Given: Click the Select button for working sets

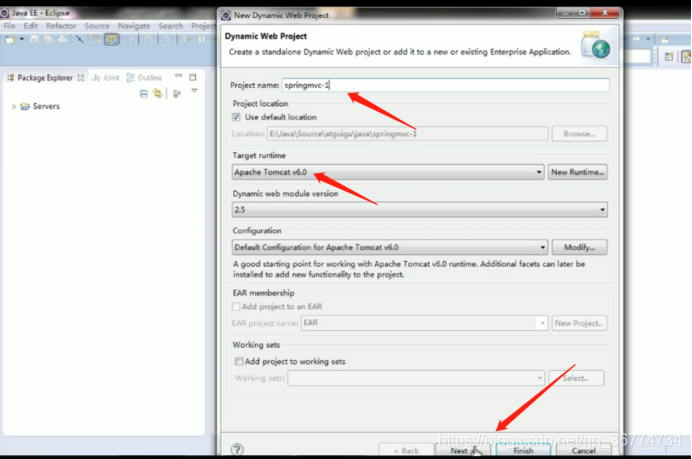Looking at the screenshot, I should [576, 378].
